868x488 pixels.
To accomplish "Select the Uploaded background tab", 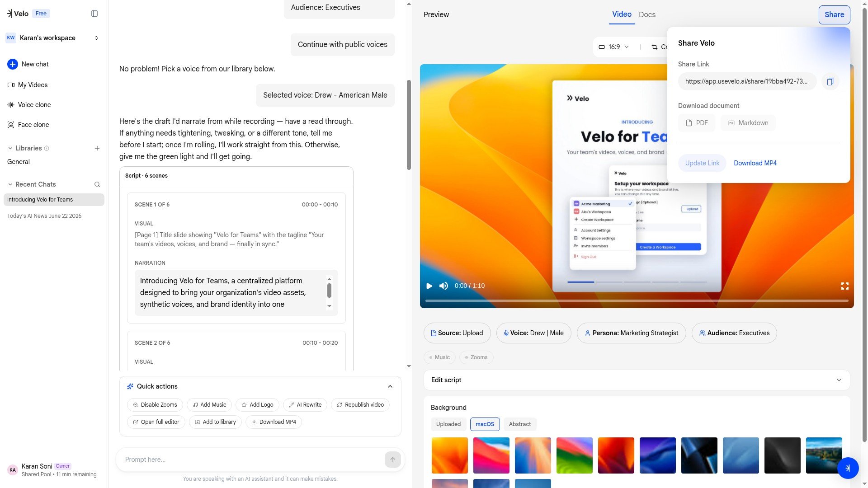I will point(448,424).
